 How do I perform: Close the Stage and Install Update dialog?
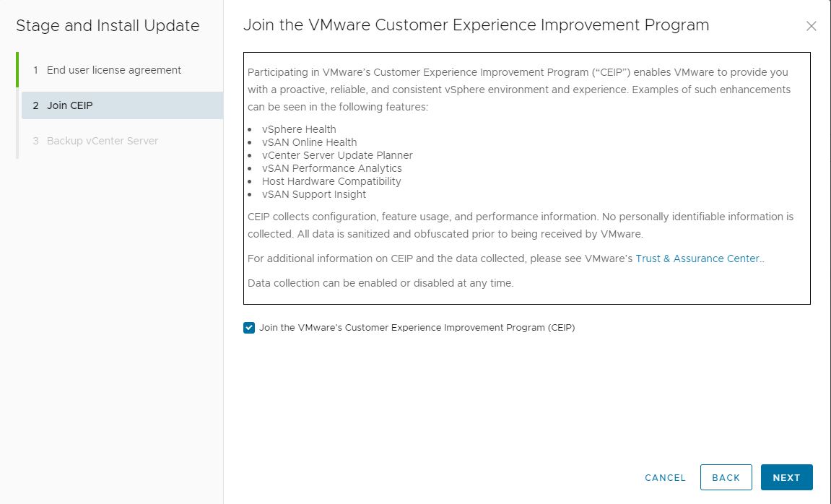tap(811, 26)
